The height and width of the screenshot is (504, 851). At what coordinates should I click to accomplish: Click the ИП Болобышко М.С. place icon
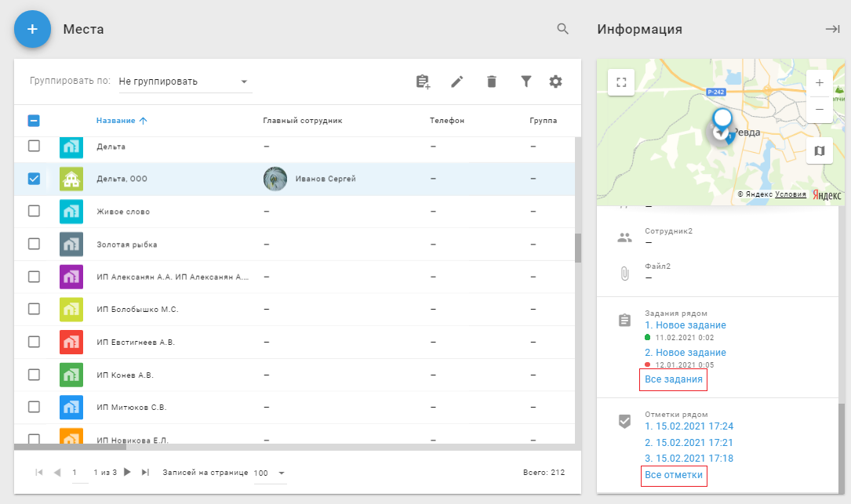(x=71, y=310)
